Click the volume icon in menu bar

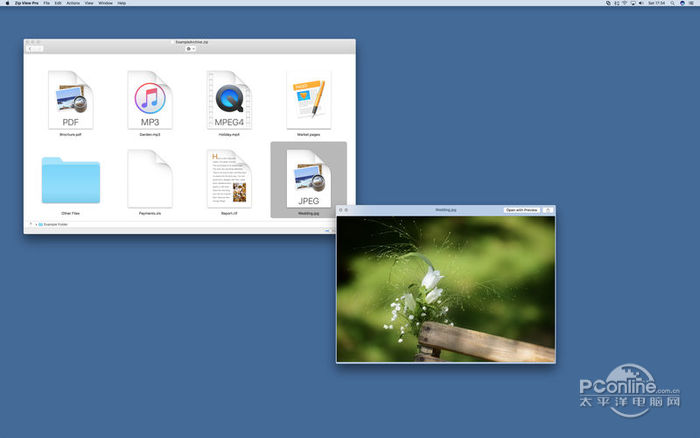click(x=641, y=3)
